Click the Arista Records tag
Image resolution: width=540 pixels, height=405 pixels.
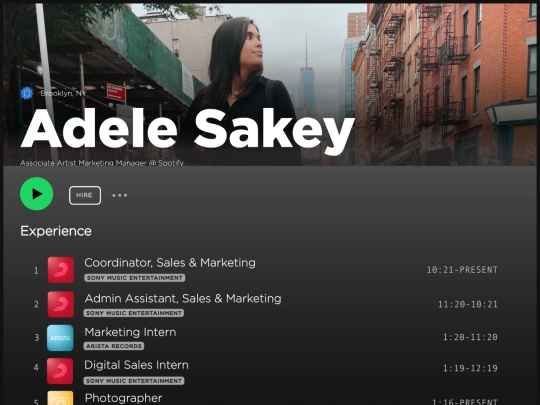114,346
